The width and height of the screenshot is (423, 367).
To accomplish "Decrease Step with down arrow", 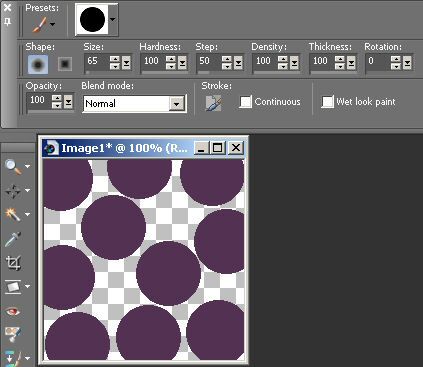I will (227, 66).
